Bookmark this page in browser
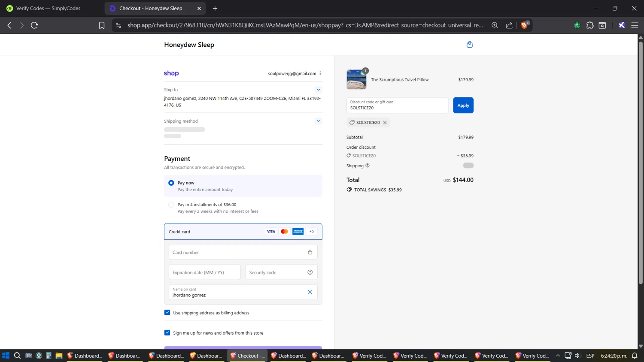 tap(102, 25)
